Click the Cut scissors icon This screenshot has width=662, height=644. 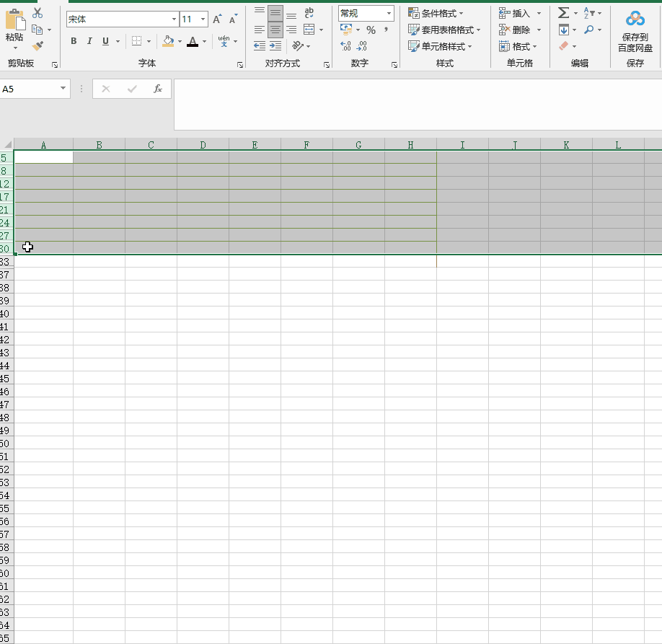click(37, 13)
